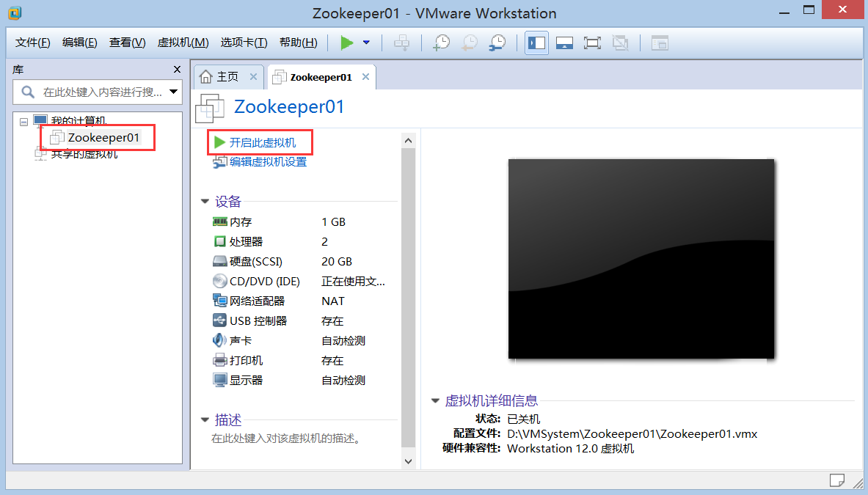This screenshot has height=495, width=868.
Task: Collapse the 虚拟机详细信息 section
Action: point(435,401)
